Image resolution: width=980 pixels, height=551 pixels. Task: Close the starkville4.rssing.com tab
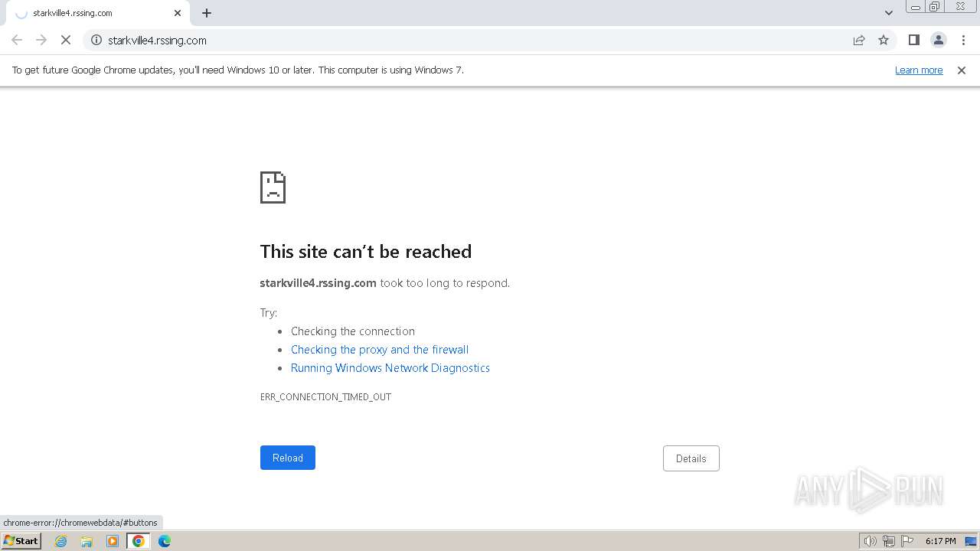(178, 13)
